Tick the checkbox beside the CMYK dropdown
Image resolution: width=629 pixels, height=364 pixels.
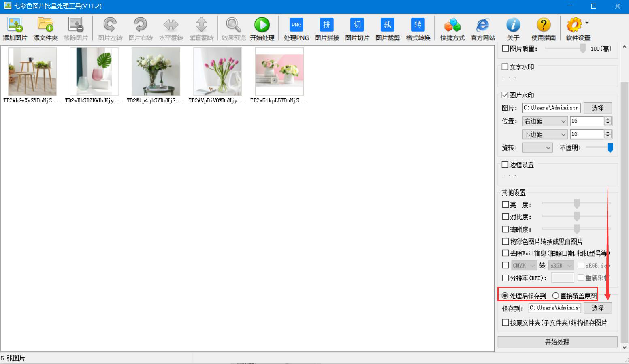(505, 266)
